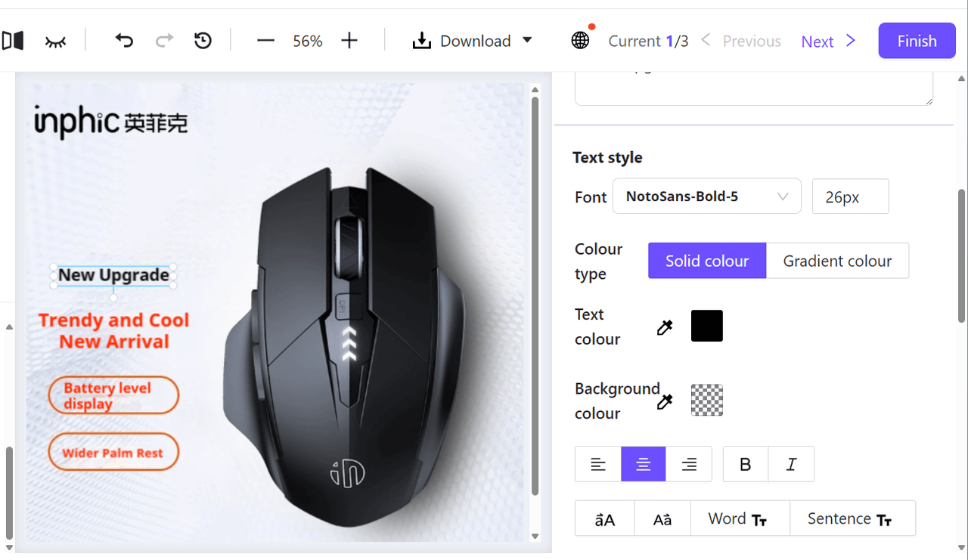Go to the Next page

point(829,41)
